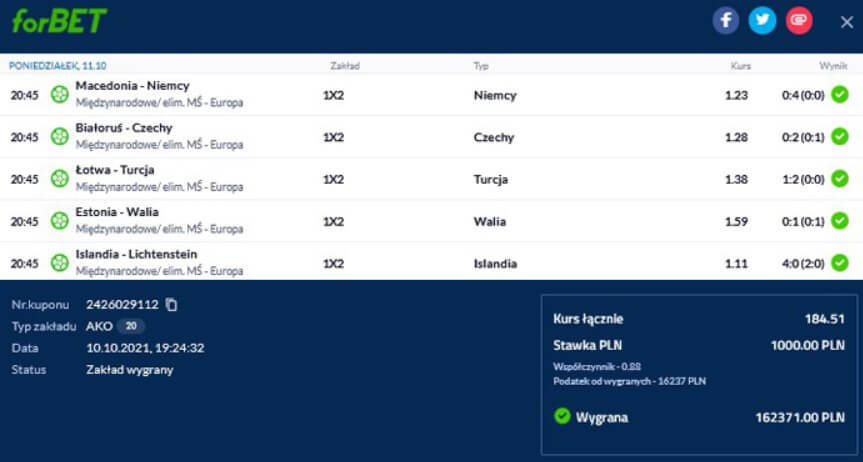Click football icon for Białoruś - Czechy
This screenshot has width=863, height=462.
(60, 137)
